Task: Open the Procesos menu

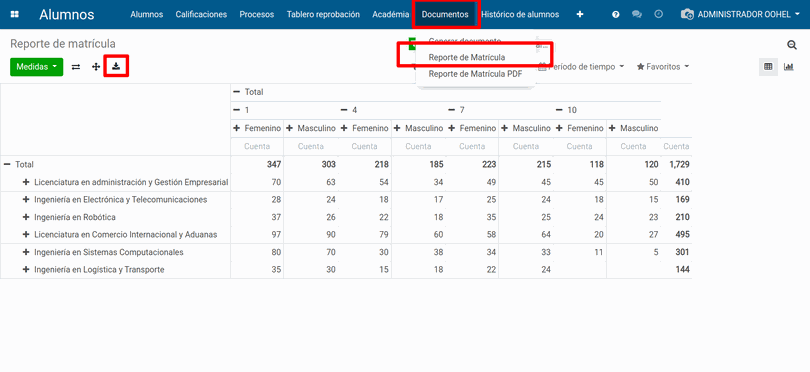Action: pyautogui.click(x=257, y=14)
